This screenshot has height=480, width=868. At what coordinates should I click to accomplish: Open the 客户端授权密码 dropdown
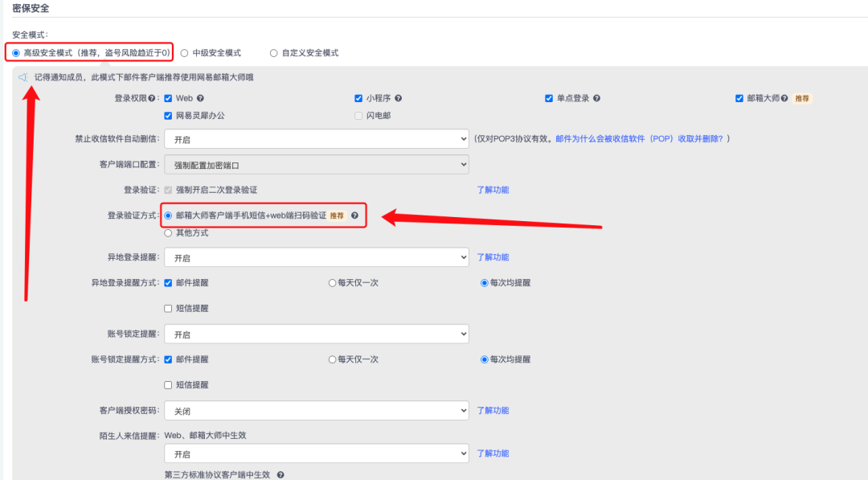pyautogui.click(x=317, y=411)
